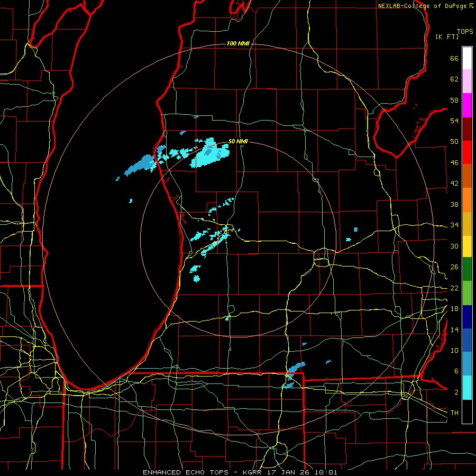This screenshot has height=476, width=476.
Task: Click the "TOPS" legend heading
Action: [x=465, y=32]
